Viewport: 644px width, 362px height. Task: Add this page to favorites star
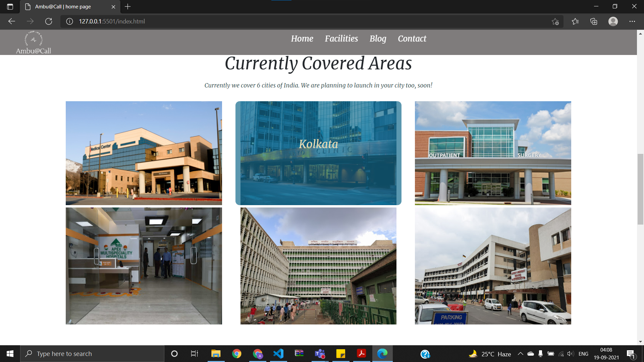point(555,21)
